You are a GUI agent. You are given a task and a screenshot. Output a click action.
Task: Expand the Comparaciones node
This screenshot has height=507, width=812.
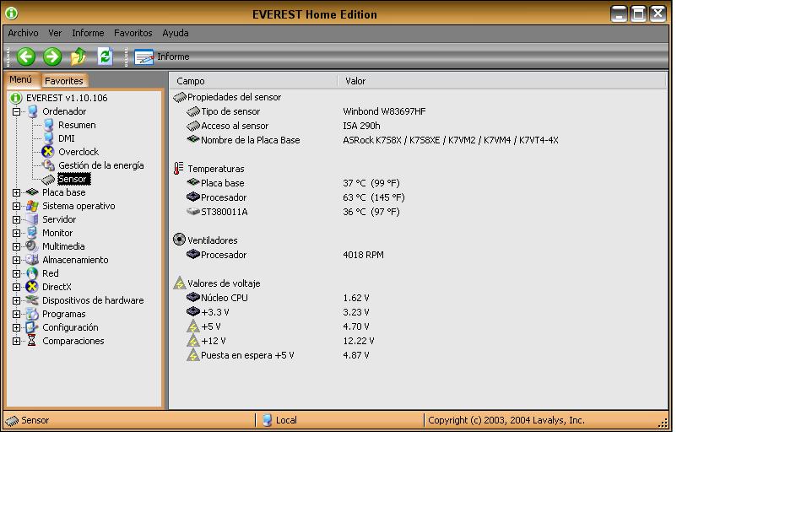tap(17, 341)
